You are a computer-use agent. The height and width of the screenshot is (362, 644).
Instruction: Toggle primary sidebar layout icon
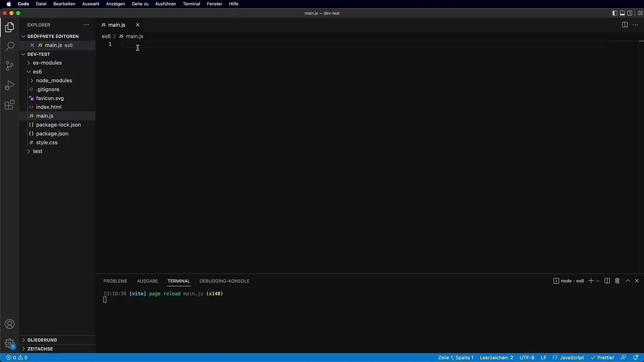[614, 13]
